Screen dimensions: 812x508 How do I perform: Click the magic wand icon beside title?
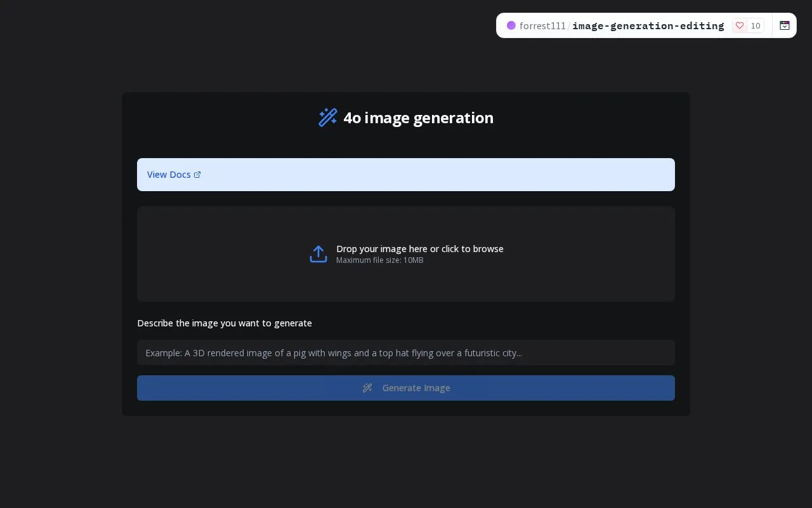coord(328,117)
